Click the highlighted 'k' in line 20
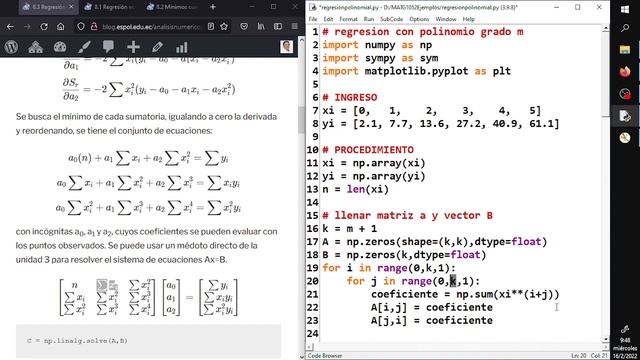 click(453, 281)
